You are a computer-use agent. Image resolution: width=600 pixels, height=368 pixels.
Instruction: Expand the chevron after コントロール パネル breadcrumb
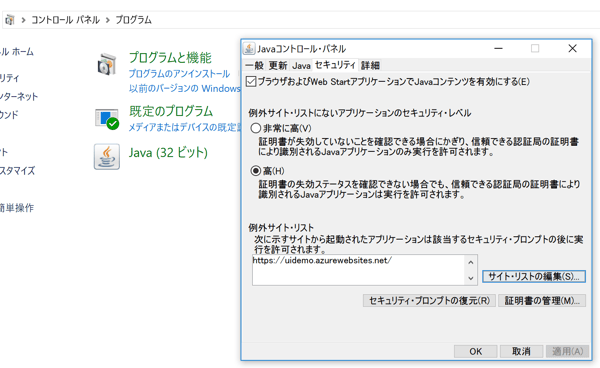point(108,20)
